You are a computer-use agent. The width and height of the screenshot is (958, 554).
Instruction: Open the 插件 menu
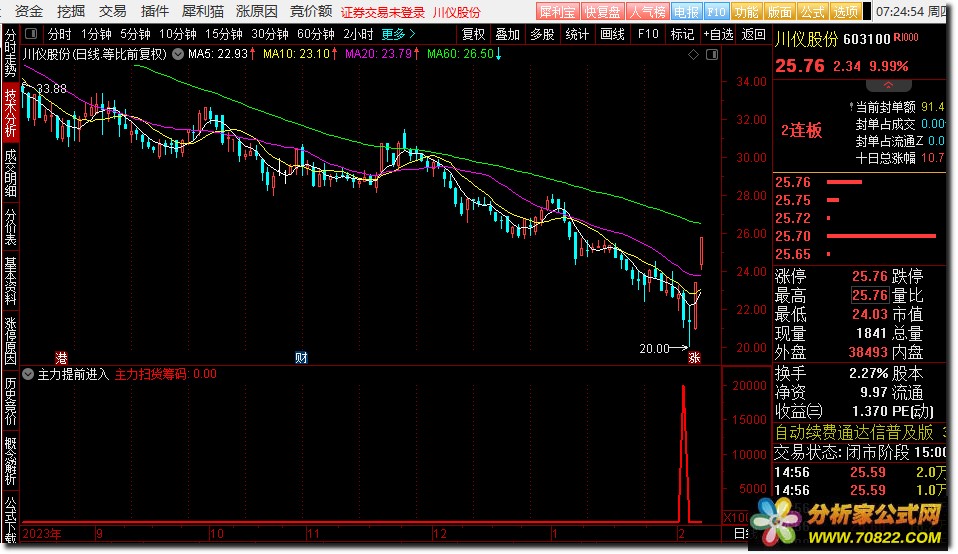coord(155,11)
